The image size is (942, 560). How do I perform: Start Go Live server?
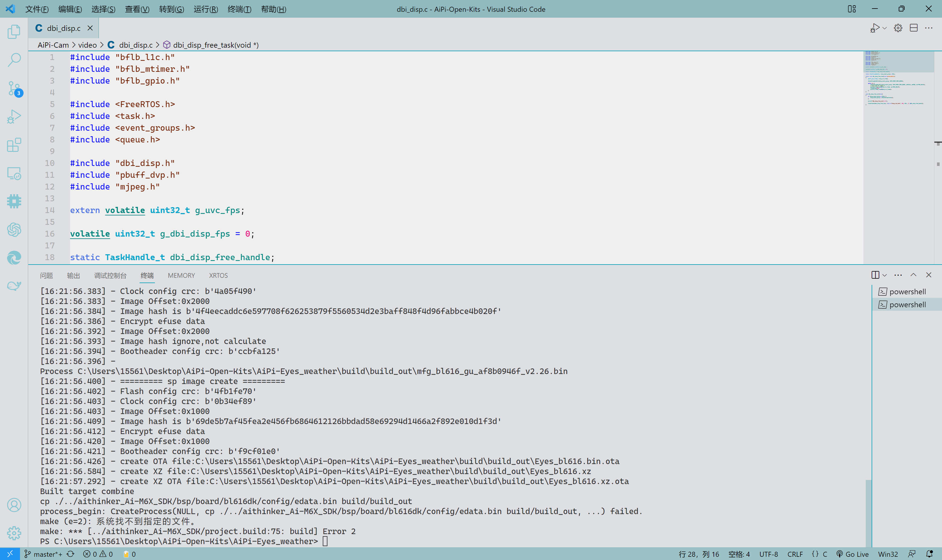tap(852, 554)
